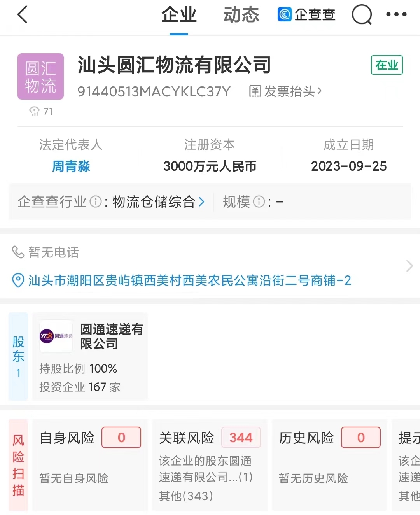Select the 企业 tab
The image size is (420, 515).
[179, 15]
